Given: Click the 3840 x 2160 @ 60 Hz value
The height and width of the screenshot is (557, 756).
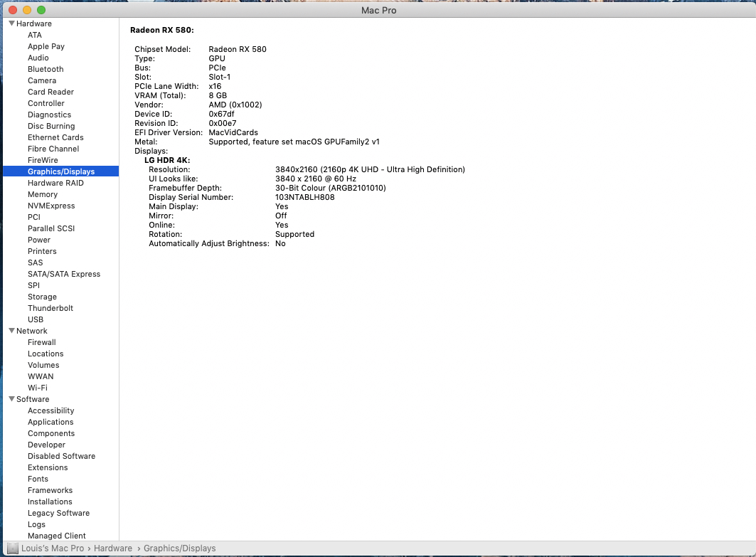Looking at the screenshot, I should tap(316, 179).
